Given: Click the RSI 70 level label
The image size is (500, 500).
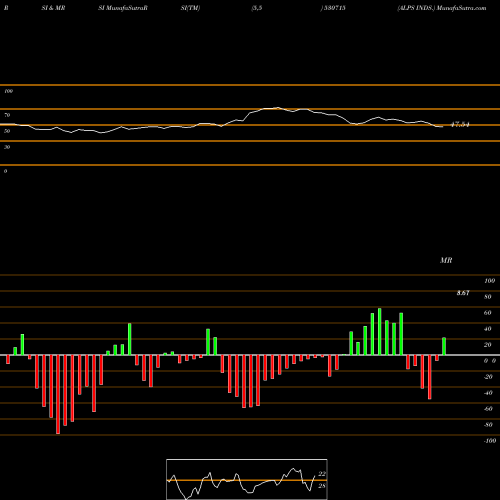Looking at the screenshot, I should [7, 115].
